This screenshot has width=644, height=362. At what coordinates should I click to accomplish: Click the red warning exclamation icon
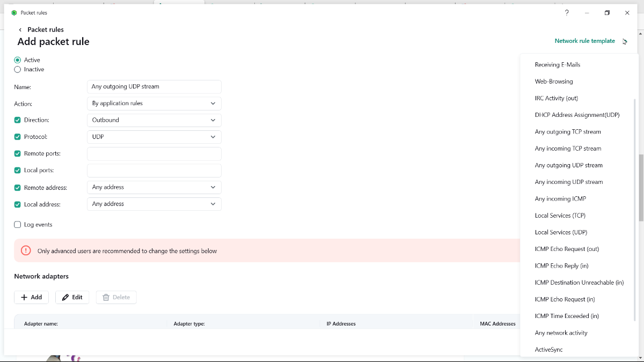point(26,250)
